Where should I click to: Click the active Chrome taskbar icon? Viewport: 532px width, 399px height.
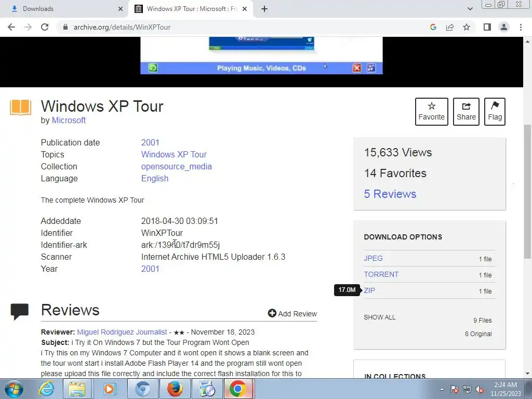pos(238,389)
